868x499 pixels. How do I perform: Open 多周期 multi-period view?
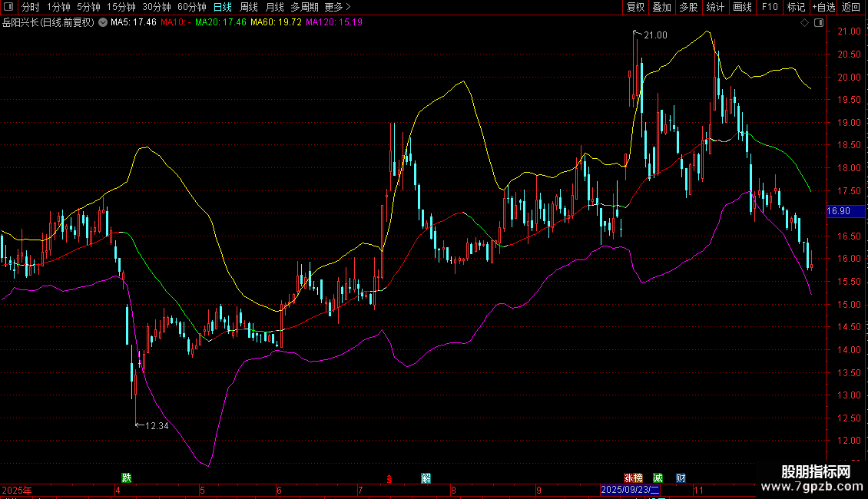(x=304, y=7)
